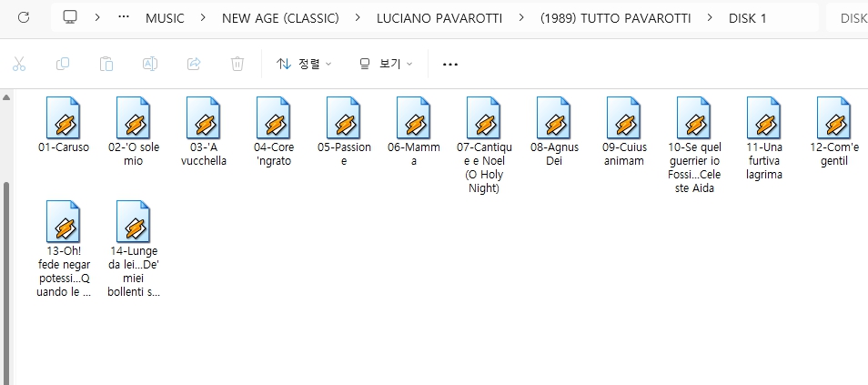
Task: Open the breadcrumb ellipsis for hidden folders
Action: pyautogui.click(x=124, y=17)
